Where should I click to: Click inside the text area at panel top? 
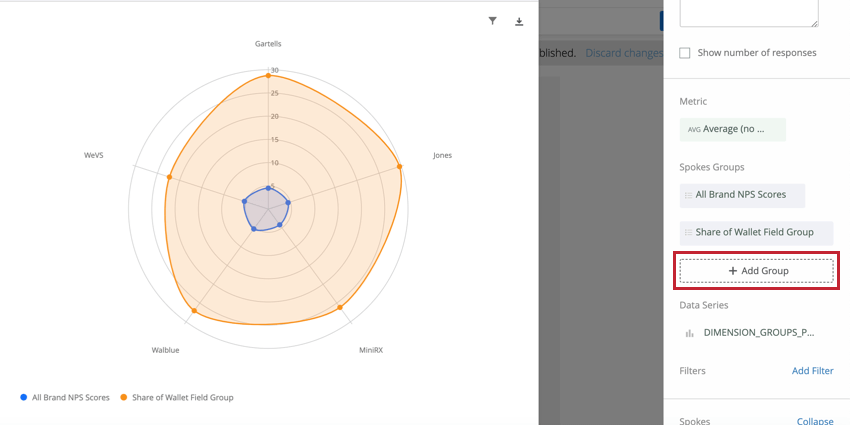(x=748, y=12)
